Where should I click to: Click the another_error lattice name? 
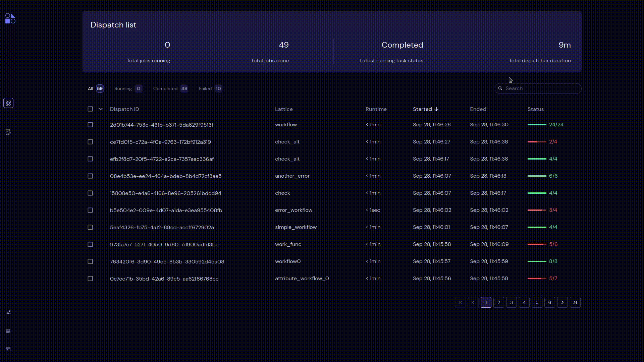[x=292, y=176]
